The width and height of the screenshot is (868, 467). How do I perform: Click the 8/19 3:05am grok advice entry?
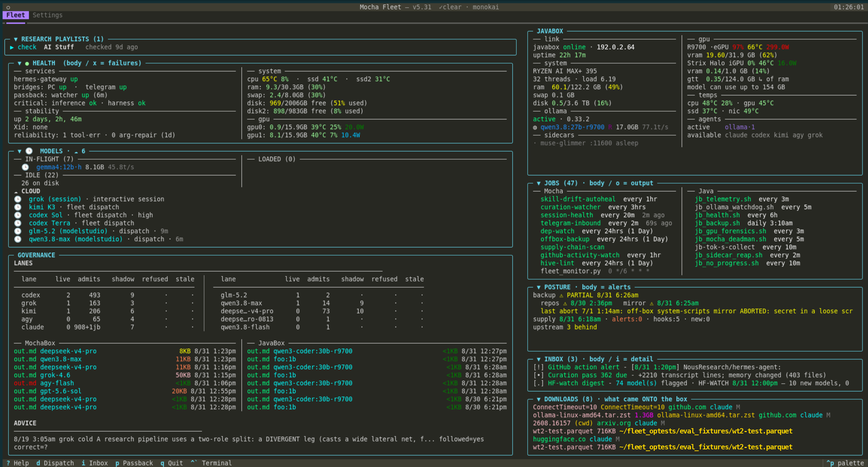249,443
